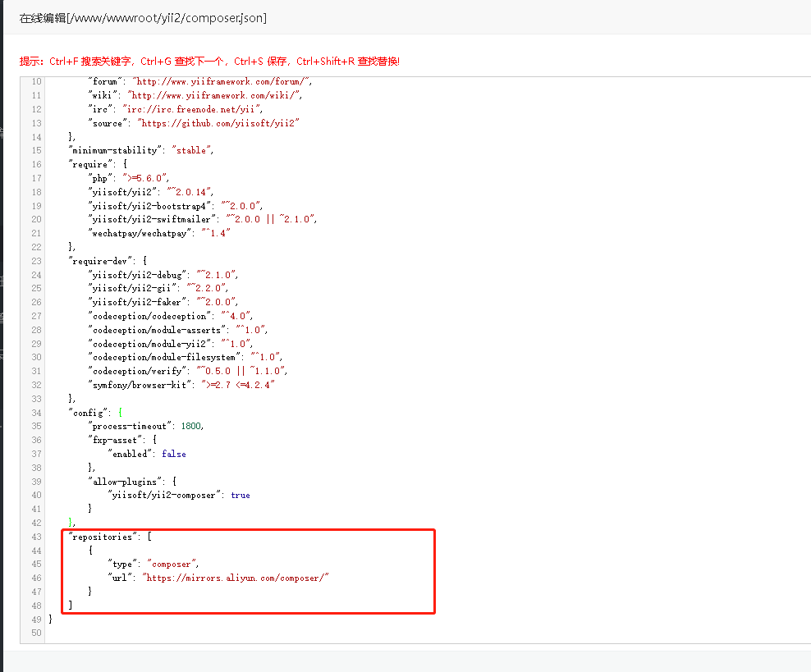
Task: Click the "enabled" false value
Action: click(x=174, y=454)
